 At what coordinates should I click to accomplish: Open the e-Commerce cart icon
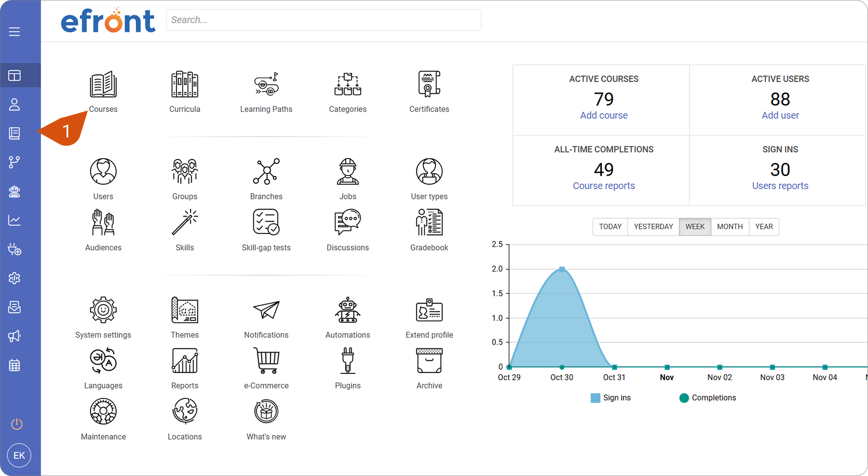[266, 361]
